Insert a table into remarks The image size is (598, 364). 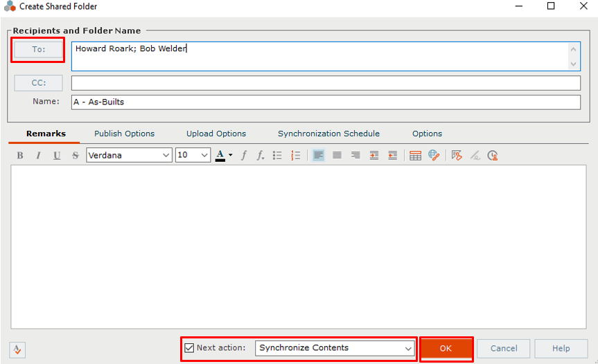[415, 155]
